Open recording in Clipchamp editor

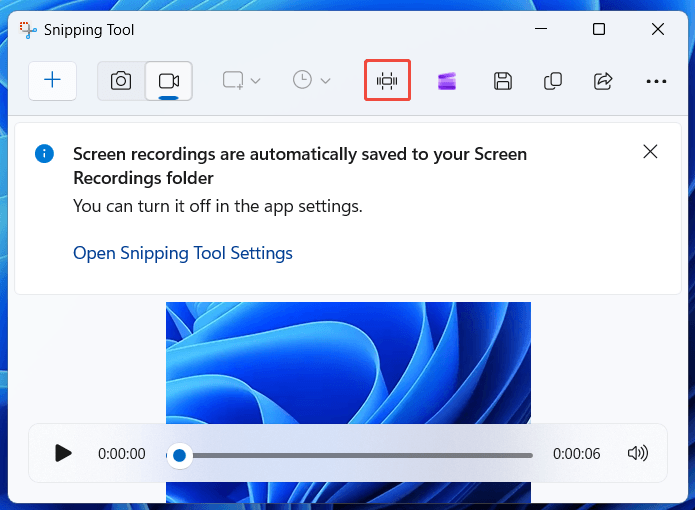coord(447,81)
